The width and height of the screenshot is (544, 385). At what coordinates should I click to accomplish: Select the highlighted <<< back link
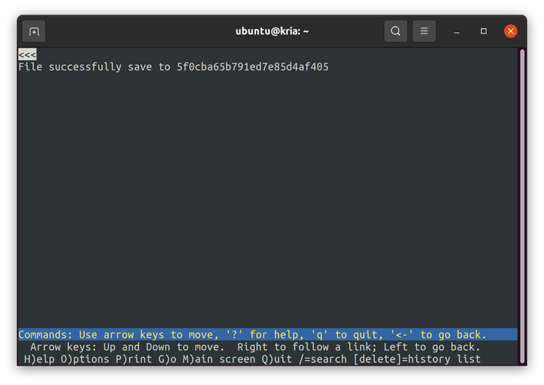point(27,54)
